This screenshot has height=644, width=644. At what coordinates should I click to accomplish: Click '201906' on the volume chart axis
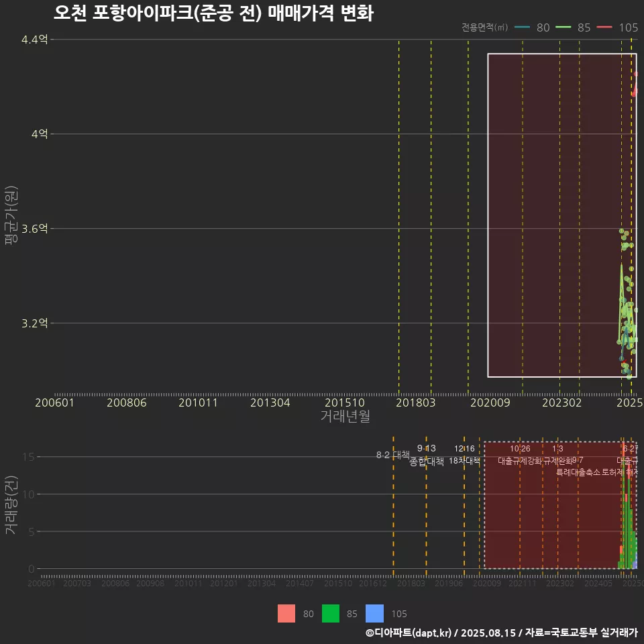[x=449, y=583]
